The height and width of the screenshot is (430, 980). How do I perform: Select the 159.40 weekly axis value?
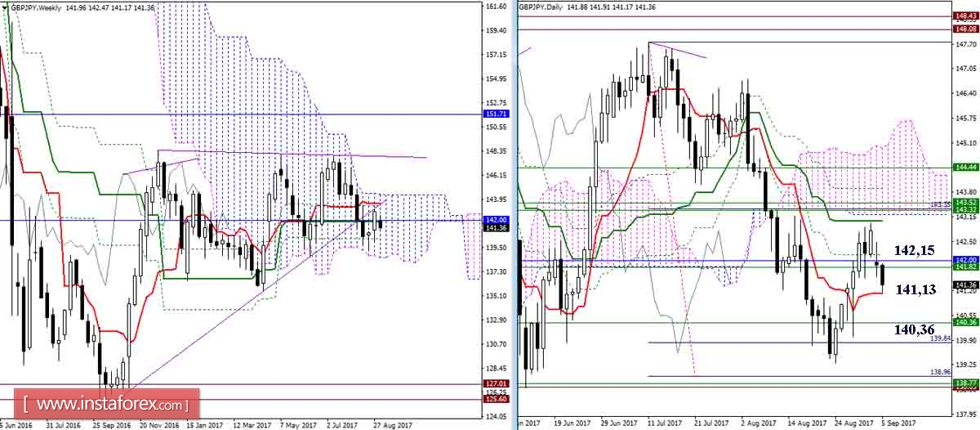click(495, 31)
